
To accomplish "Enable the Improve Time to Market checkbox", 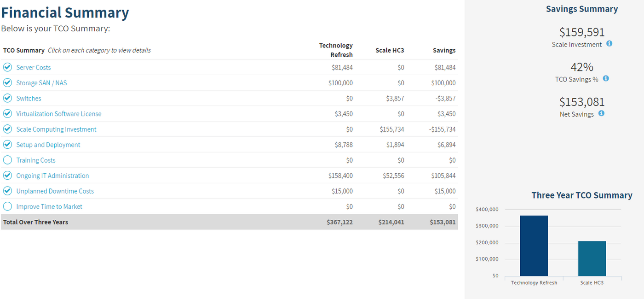I will pos(7,206).
